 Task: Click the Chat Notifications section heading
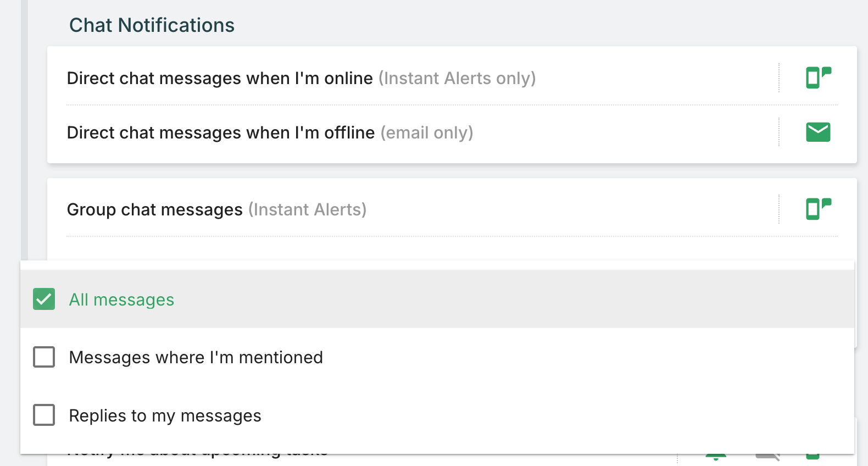click(x=152, y=25)
